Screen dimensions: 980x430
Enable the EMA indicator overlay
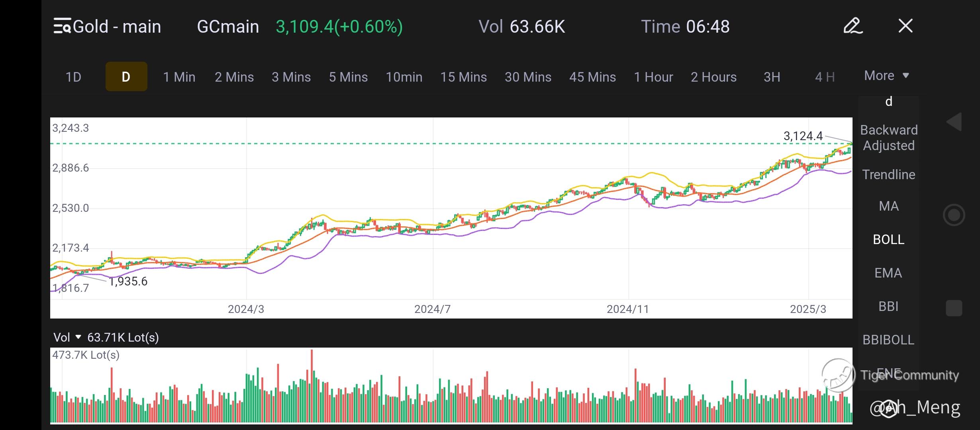pos(888,273)
